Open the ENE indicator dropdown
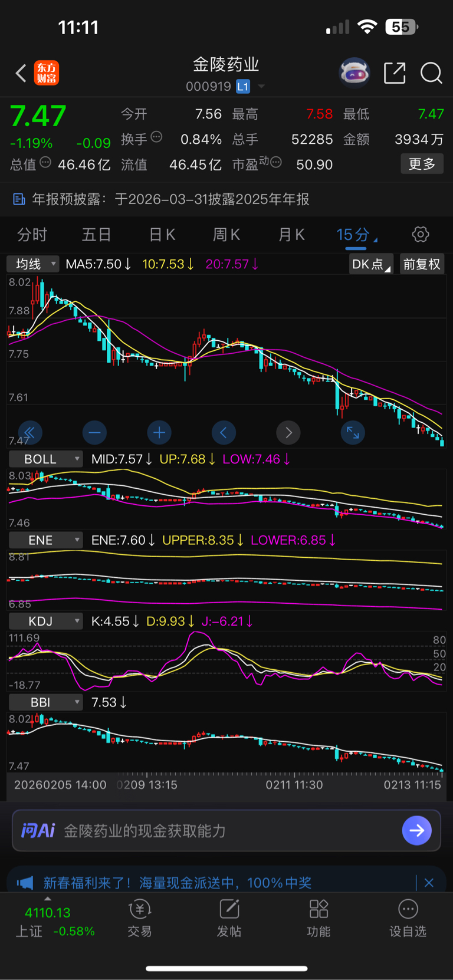The image size is (453, 980). [x=46, y=540]
